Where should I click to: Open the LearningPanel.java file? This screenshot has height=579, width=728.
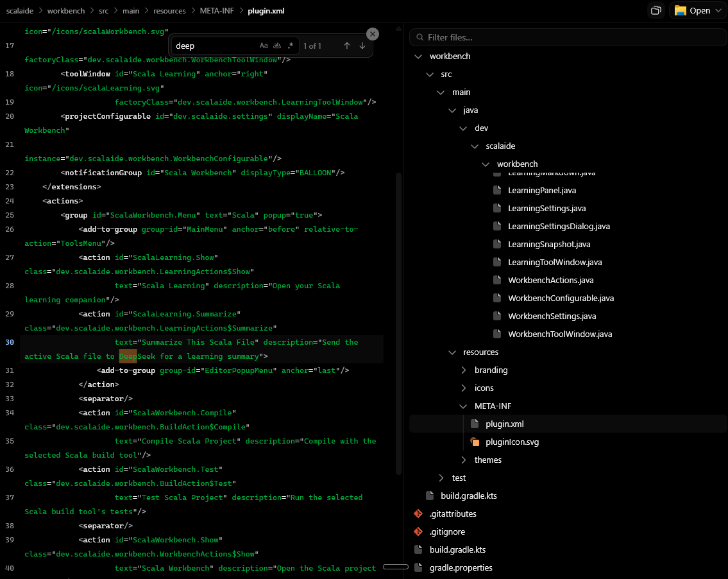point(542,190)
